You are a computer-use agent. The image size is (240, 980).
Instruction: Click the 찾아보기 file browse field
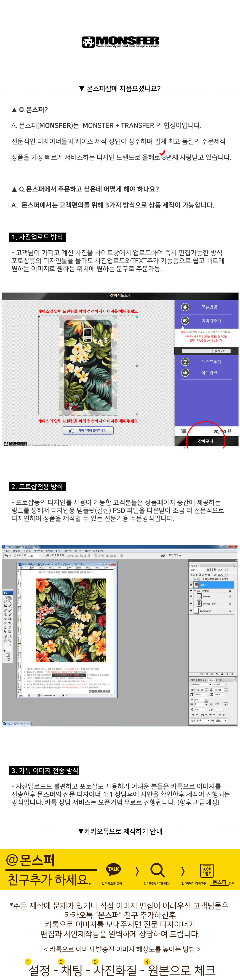tap(206, 351)
